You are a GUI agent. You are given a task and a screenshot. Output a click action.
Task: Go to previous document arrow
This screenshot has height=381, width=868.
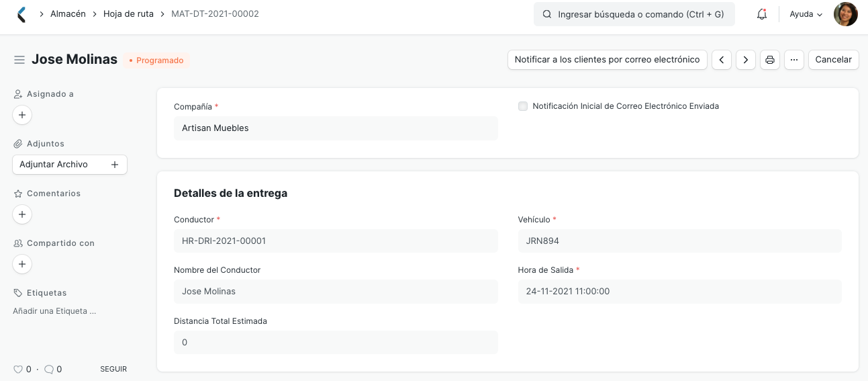click(x=721, y=60)
